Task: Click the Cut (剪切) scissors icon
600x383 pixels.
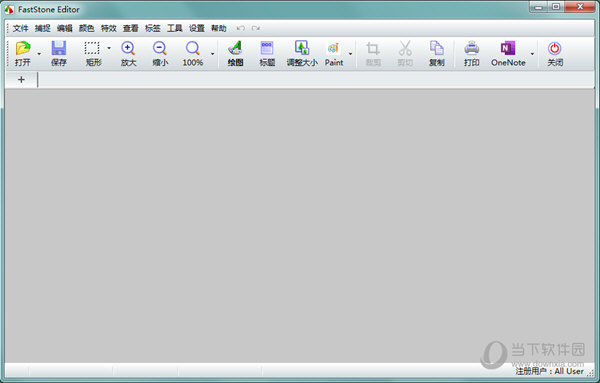Action: click(405, 48)
